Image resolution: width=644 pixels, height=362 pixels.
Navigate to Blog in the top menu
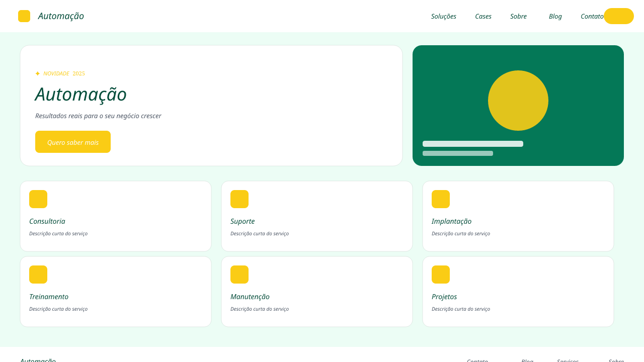(555, 16)
